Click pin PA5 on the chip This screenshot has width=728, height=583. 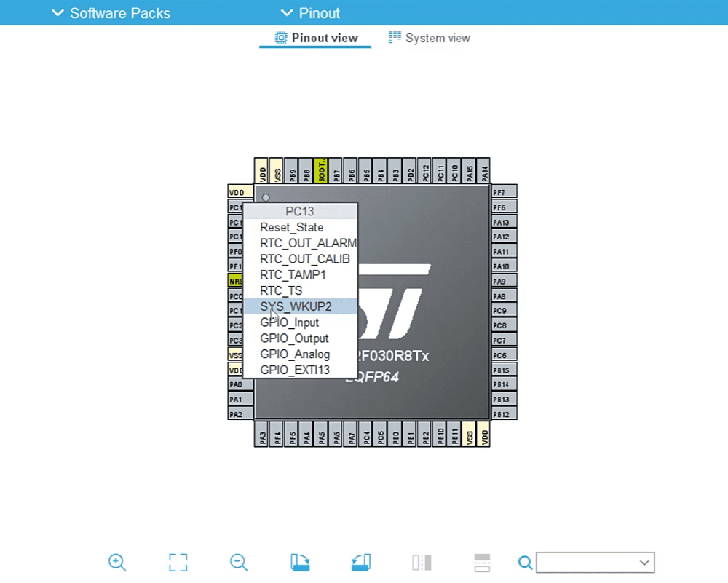pyautogui.click(x=321, y=435)
